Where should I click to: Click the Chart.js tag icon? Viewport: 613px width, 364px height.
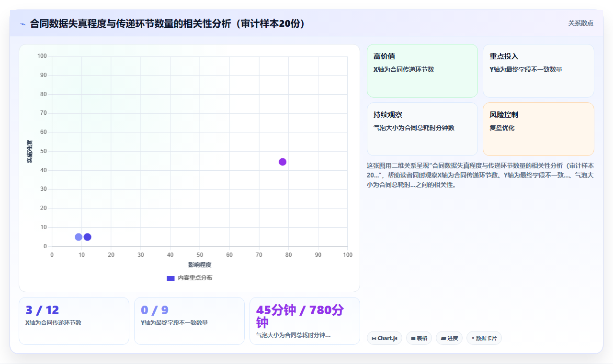[x=374, y=339]
